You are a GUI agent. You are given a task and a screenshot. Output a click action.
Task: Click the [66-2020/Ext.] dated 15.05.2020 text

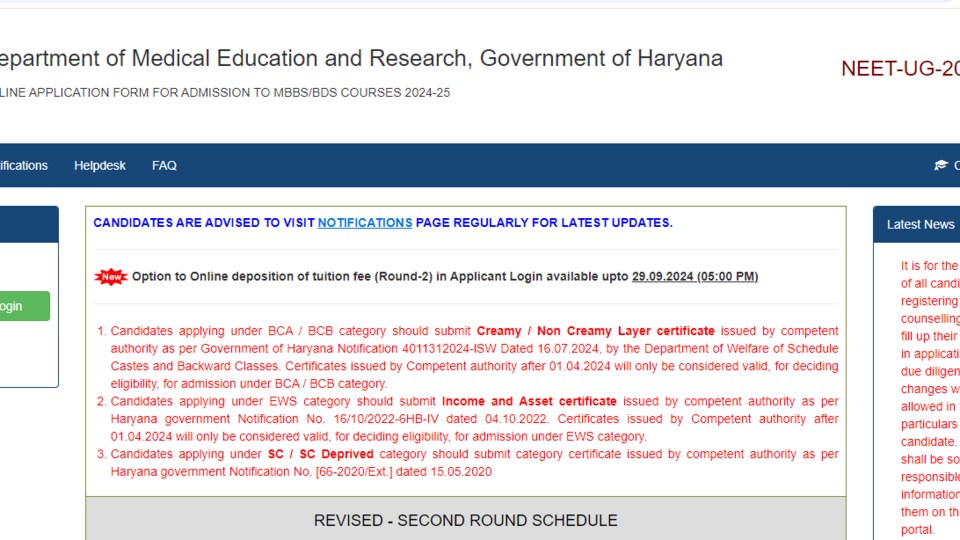[x=403, y=472]
